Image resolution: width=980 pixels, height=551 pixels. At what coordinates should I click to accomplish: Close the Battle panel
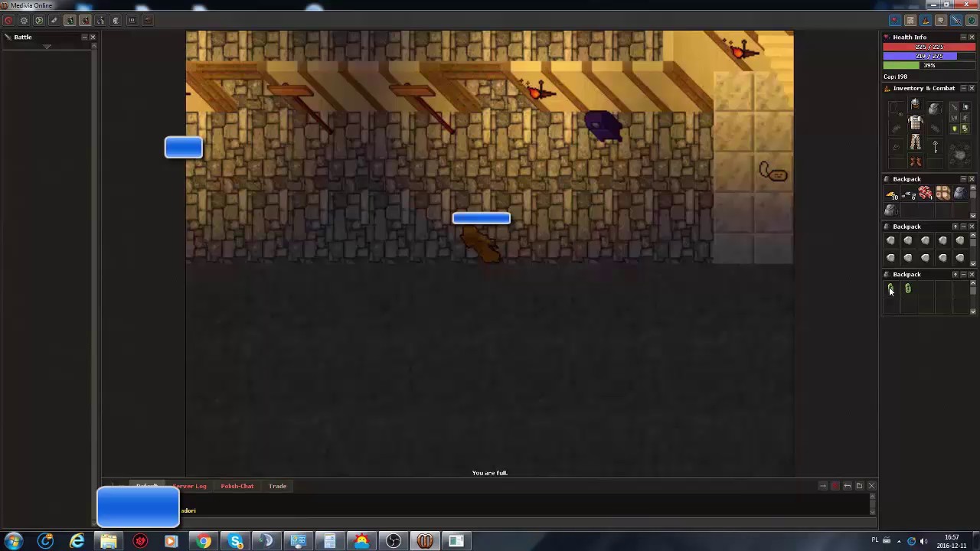(93, 37)
